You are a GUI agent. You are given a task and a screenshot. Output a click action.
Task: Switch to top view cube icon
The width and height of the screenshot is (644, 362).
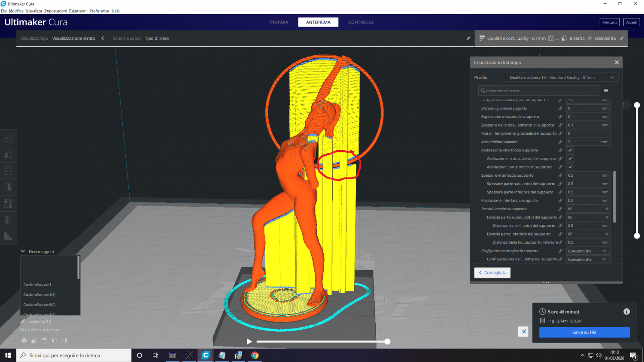point(44,341)
